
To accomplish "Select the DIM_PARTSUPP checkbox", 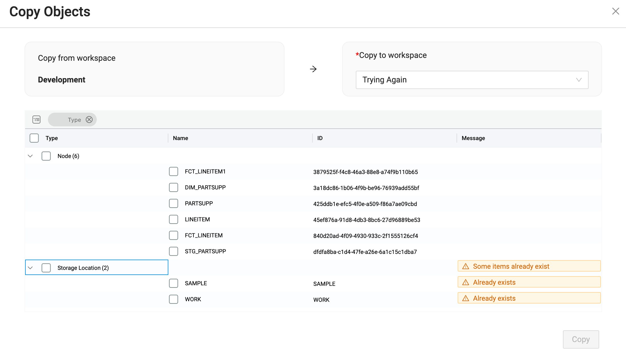I will 173,187.
